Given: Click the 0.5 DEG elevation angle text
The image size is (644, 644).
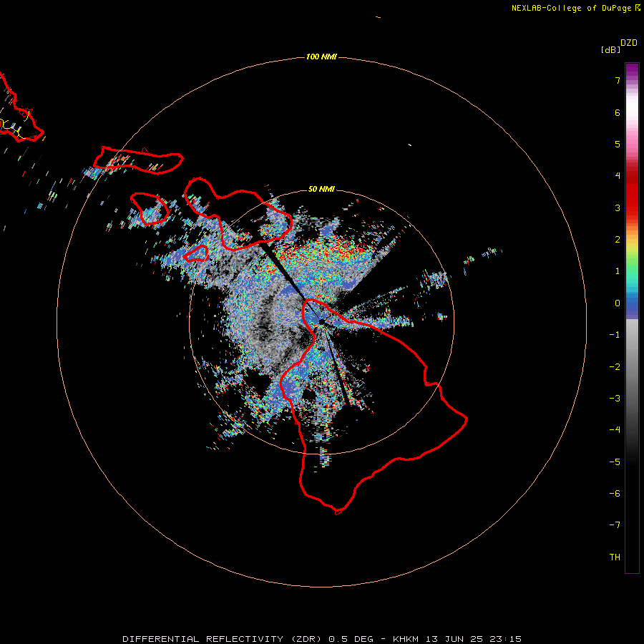Looking at the screenshot, I should [x=351, y=639].
